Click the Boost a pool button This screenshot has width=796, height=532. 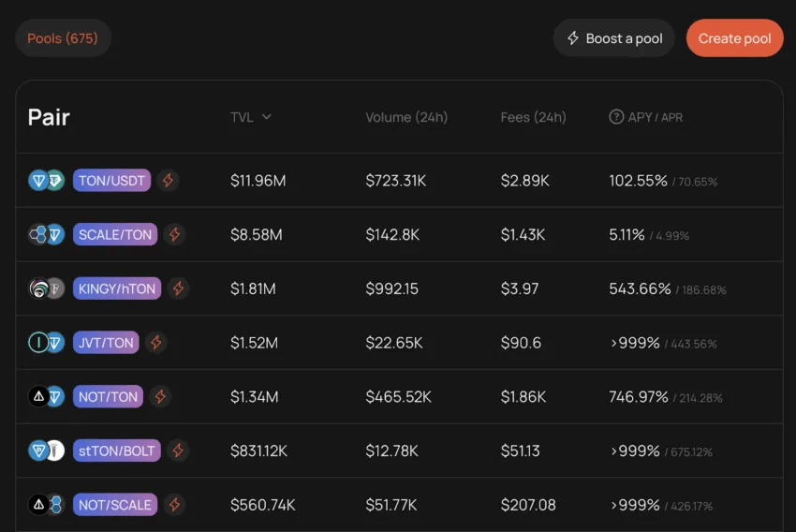pyautogui.click(x=614, y=38)
